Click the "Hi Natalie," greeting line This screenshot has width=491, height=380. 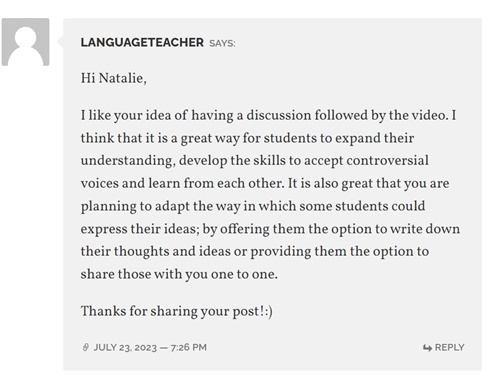pos(114,79)
